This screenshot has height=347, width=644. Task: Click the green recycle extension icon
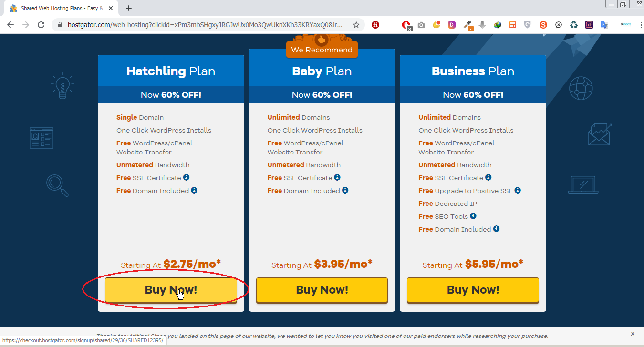click(x=574, y=25)
